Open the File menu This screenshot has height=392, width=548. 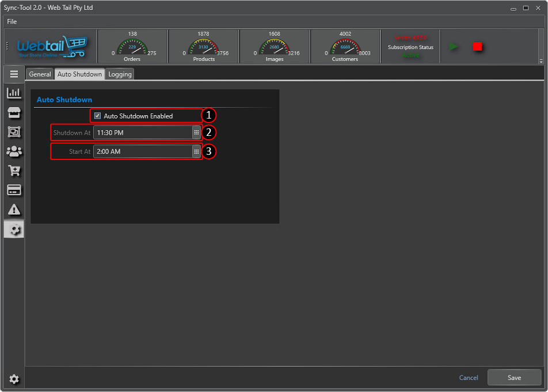[12, 21]
